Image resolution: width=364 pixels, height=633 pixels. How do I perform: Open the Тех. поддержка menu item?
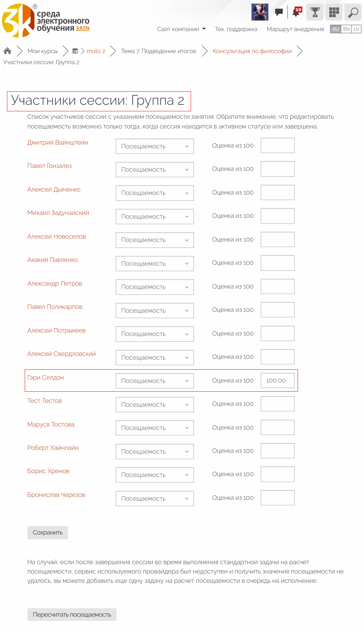[x=236, y=29]
